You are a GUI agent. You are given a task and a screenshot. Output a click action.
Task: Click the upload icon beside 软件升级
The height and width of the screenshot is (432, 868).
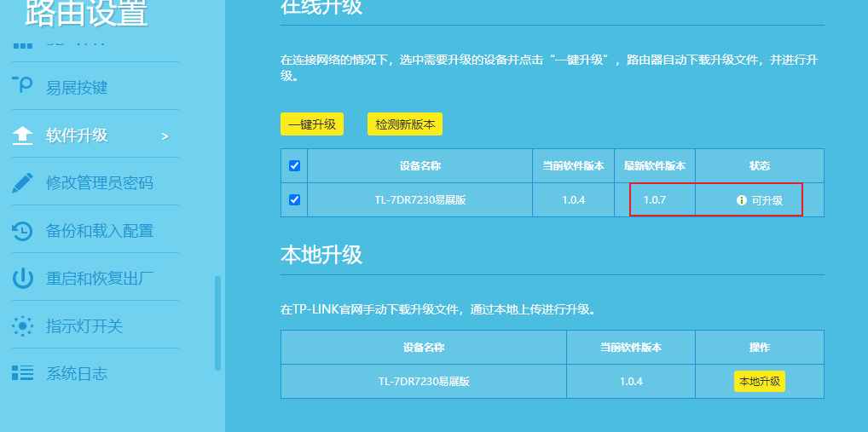pyautogui.click(x=22, y=135)
